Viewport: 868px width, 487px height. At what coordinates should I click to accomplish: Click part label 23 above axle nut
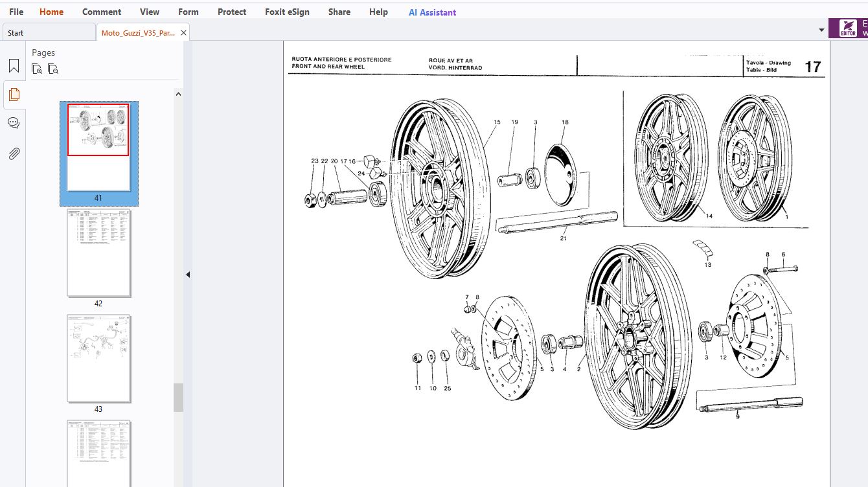tap(315, 161)
